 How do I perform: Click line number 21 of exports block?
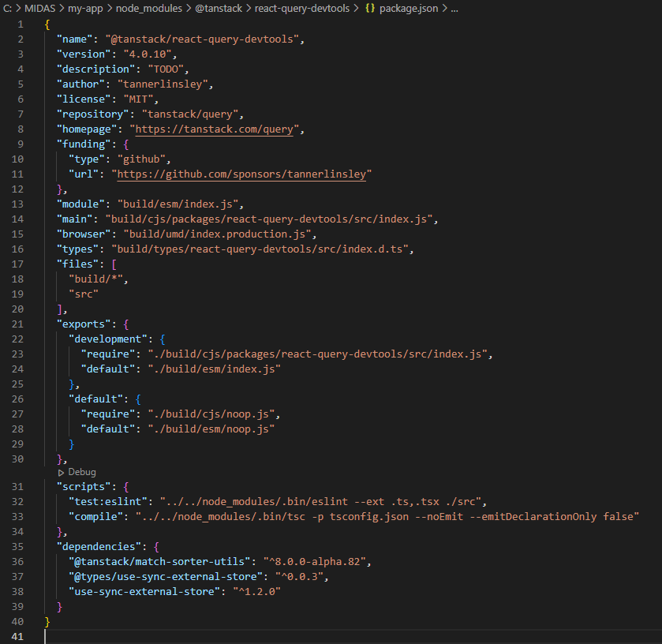(17, 324)
